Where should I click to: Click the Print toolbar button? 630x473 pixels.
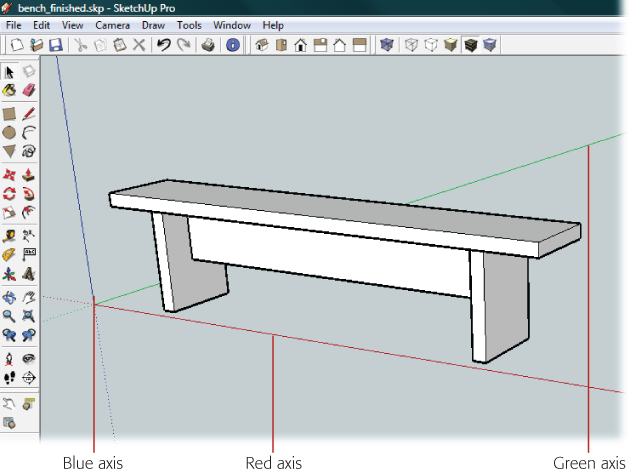coord(208,45)
